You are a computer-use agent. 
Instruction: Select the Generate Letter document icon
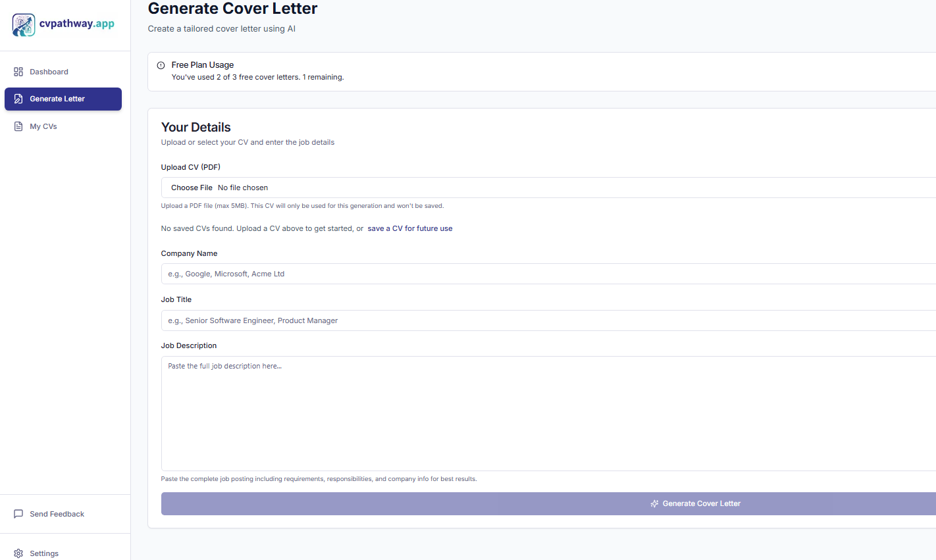18,99
